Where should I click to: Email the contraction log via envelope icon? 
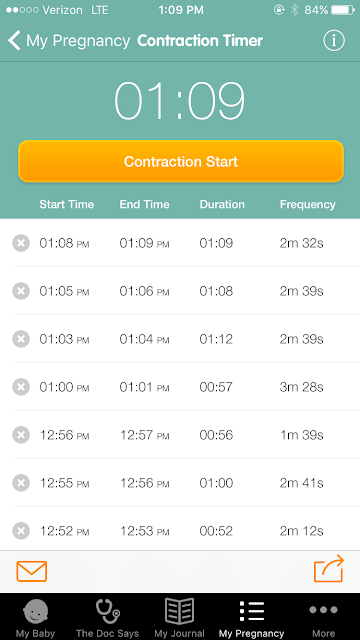coord(32,571)
